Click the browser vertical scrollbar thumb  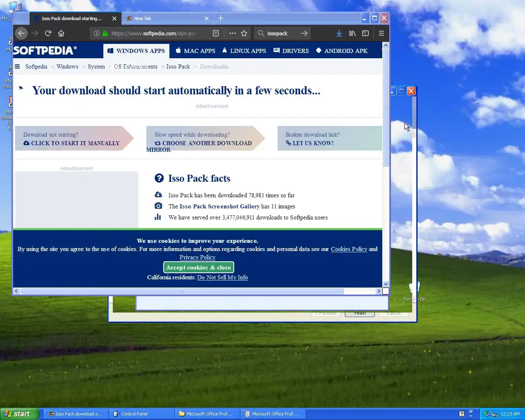(x=386, y=107)
